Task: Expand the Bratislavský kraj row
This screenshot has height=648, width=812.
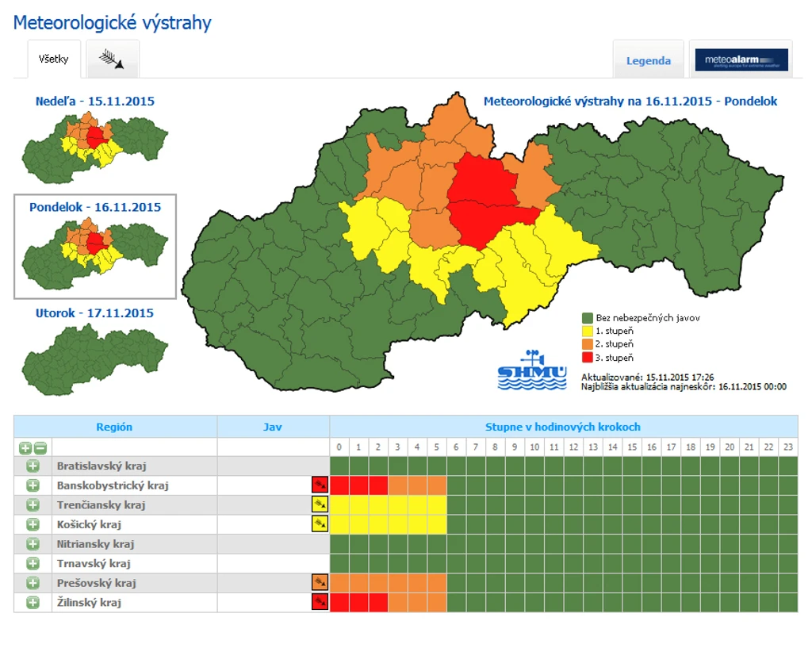Action: pos(33,466)
